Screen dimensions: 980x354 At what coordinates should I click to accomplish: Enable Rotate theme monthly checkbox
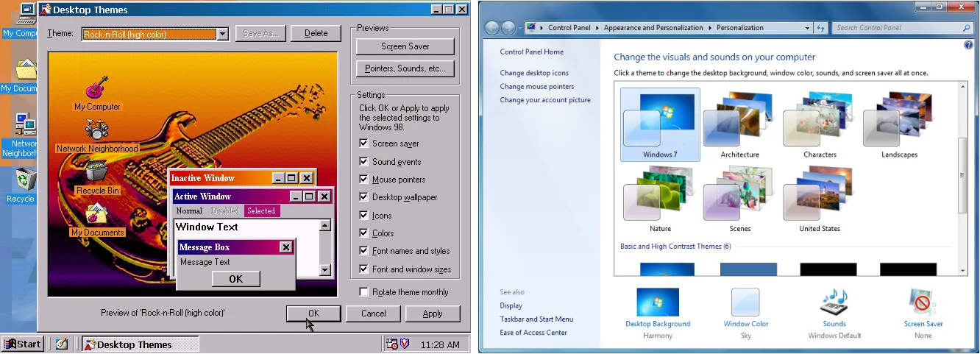point(364,292)
